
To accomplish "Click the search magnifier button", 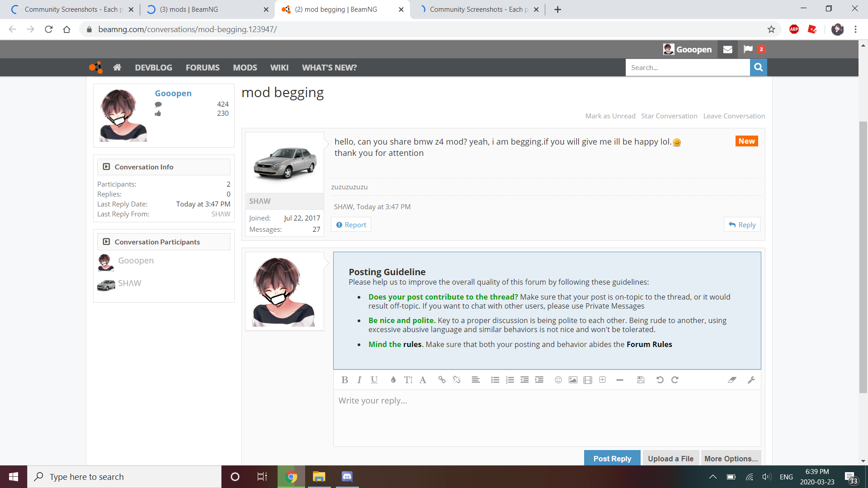I will [758, 67].
